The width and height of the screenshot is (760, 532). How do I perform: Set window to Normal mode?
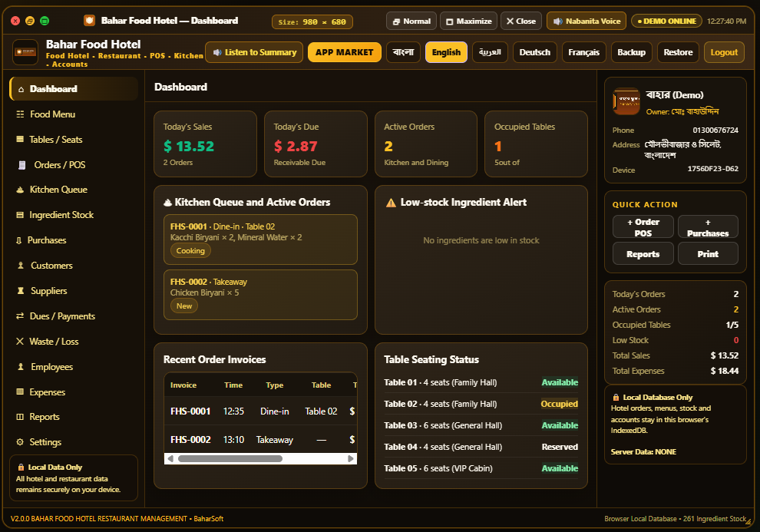[411, 21]
